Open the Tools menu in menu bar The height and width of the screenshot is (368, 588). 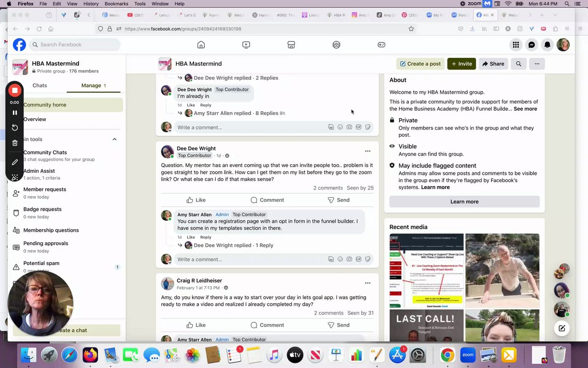pyautogui.click(x=140, y=4)
